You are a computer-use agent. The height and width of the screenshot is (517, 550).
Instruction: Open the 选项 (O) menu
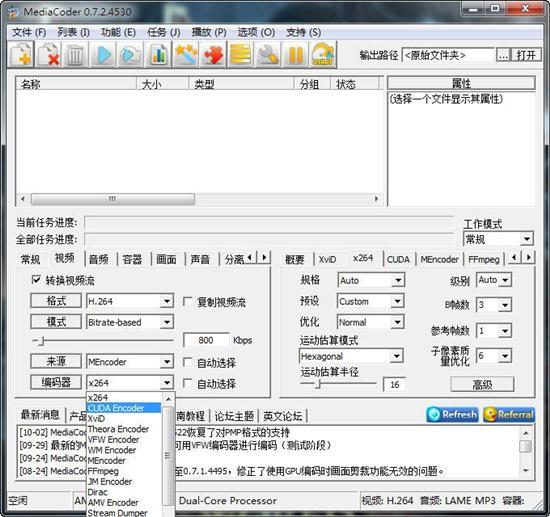tap(256, 32)
